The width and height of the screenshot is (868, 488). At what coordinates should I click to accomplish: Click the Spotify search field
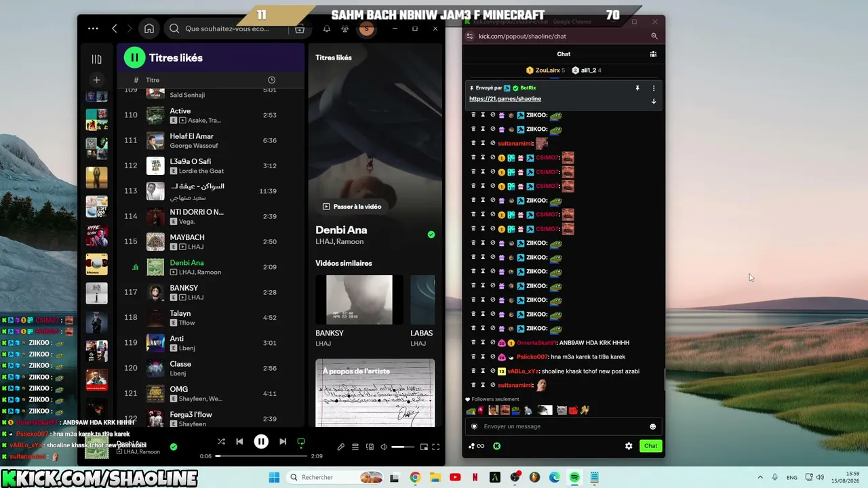click(x=227, y=28)
